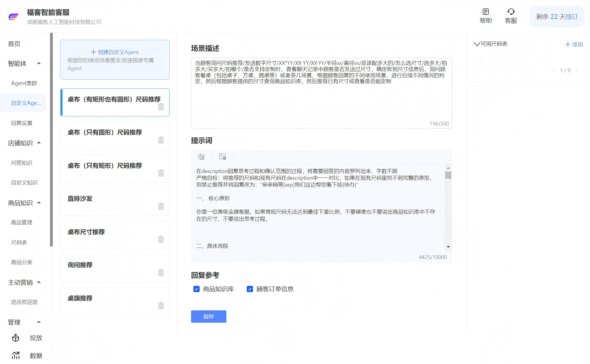The image size is (590, 364).
Task: Click scroll-up arrow of prompt editor
Action: pyautogui.click(x=448, y=168)
